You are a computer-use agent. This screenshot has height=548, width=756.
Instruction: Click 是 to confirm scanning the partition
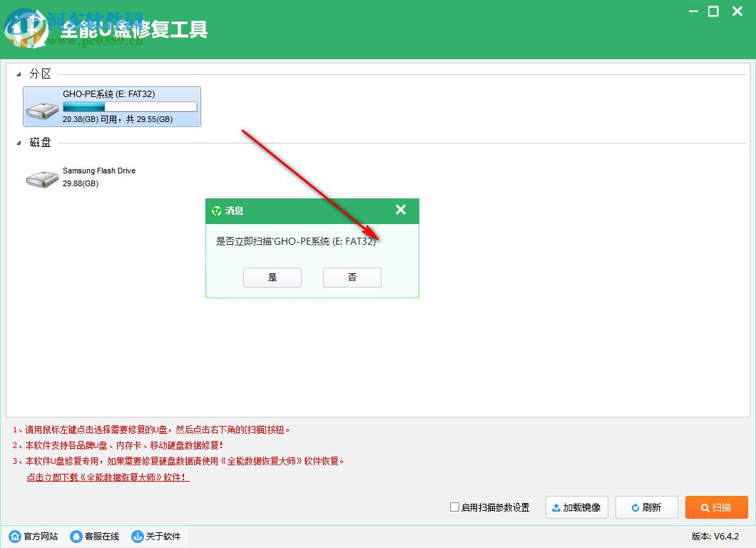(x=272, y=277)
